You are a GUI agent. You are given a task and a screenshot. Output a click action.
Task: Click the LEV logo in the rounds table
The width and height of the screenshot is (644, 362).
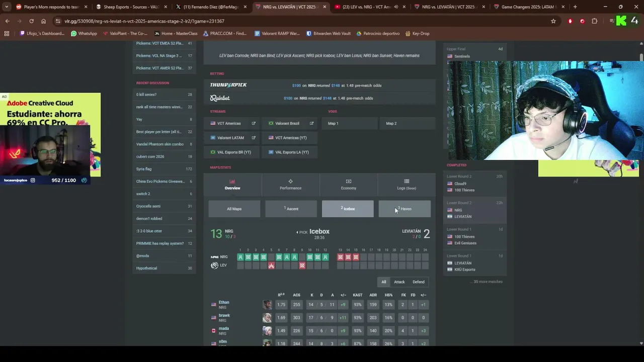pos(214,265)
